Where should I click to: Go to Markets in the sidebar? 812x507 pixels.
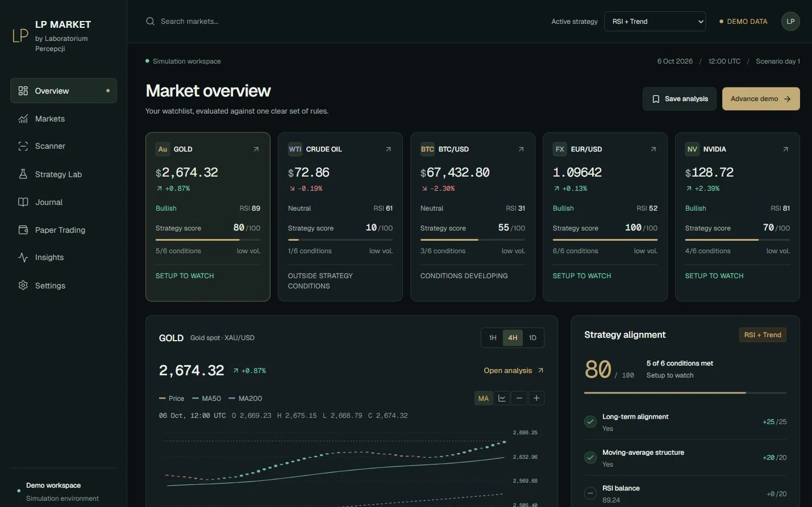click(64, 119)
